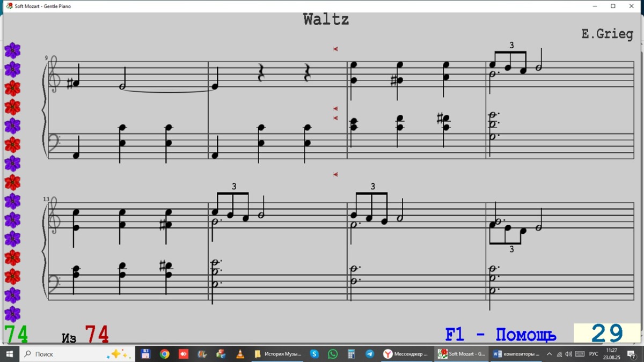Click the red arrow marker below the Waltz title
This screenshot has height=362, width=644.
click(335, 49)
